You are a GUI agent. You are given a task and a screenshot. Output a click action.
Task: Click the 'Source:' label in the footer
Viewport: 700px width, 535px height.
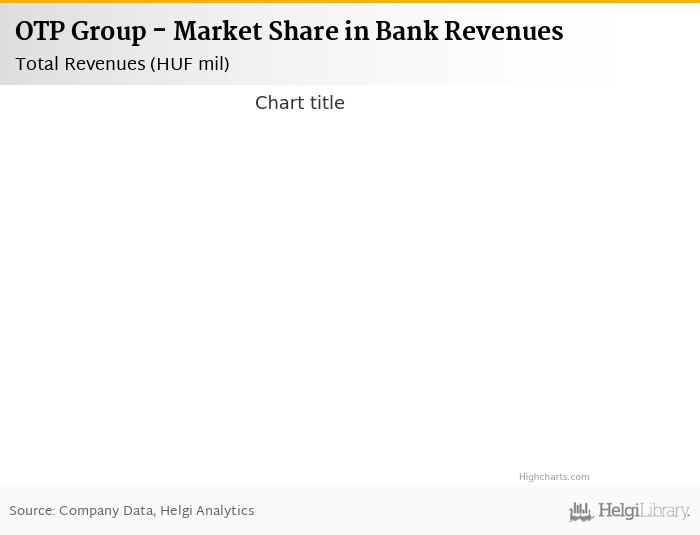click(32, 511)
